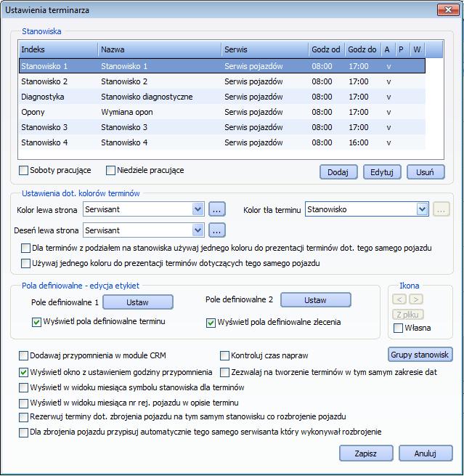Uncheck Wyświetl pola definiowalne terminu
This screenshot has width=464, height=476.
(x=36, y=322)
